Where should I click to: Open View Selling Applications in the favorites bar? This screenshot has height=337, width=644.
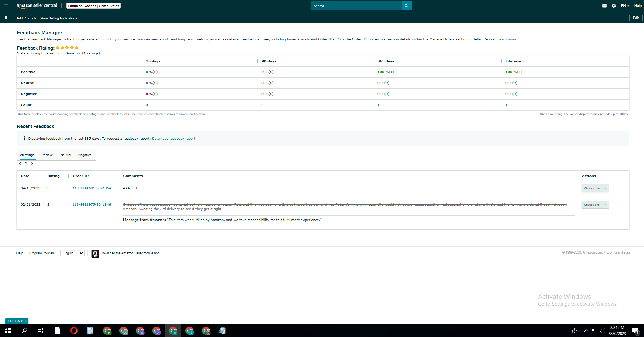point(59,18)
